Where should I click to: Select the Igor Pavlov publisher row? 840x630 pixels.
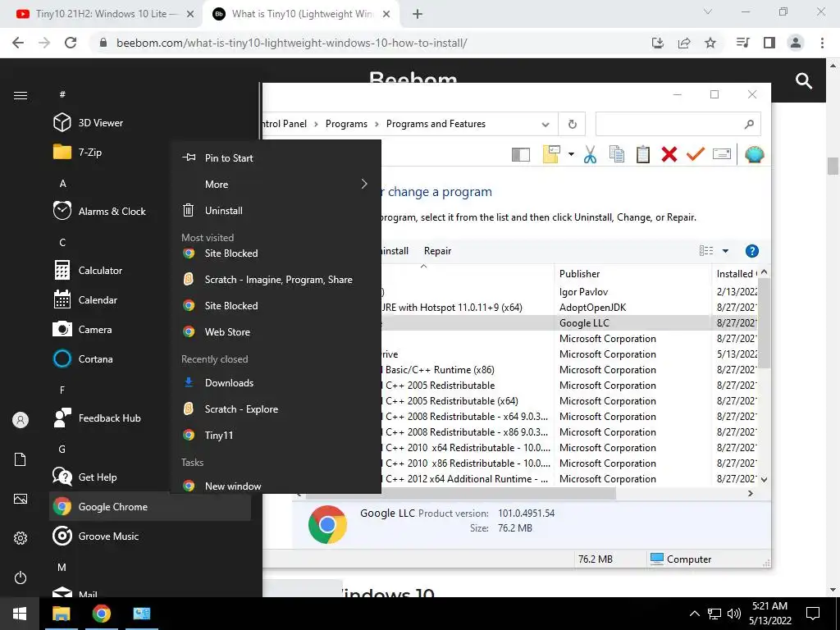pyautogui.click(x=583, y=292)
